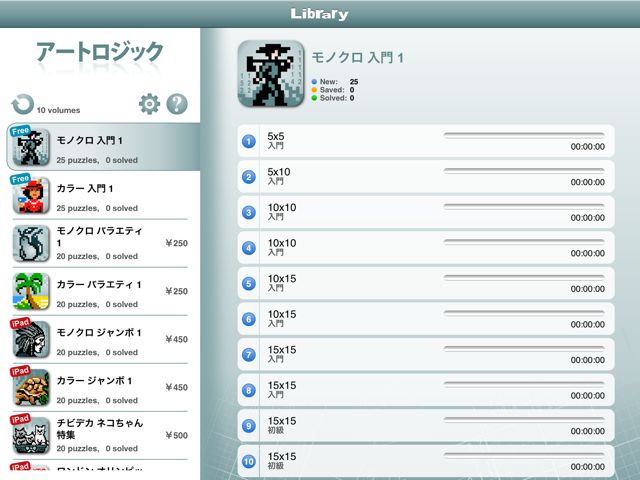The height and width of the screenshot is (480, 640).
Task: Tap number 1 badge for 5x5 puzzle
Action: (249, 141)
